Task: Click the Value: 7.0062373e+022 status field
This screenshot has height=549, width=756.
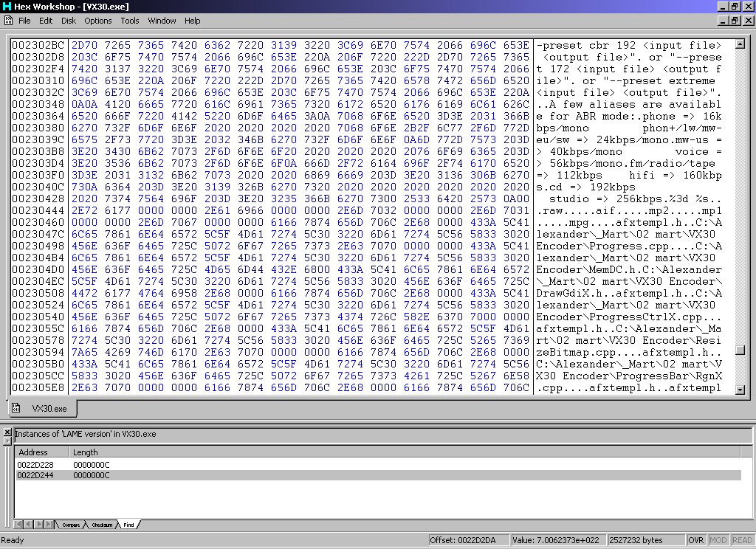Action: click(558, 540)
